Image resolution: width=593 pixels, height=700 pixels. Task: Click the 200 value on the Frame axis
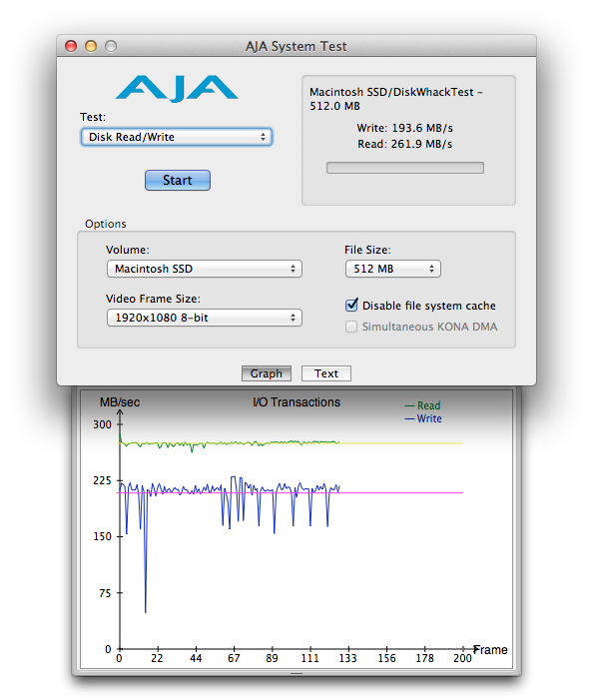point(462,658)
